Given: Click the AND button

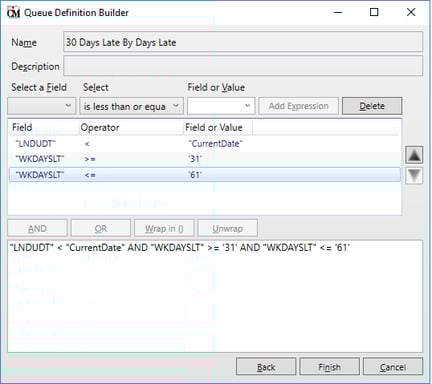Looking at the screenshot, I should pos(37,229).
